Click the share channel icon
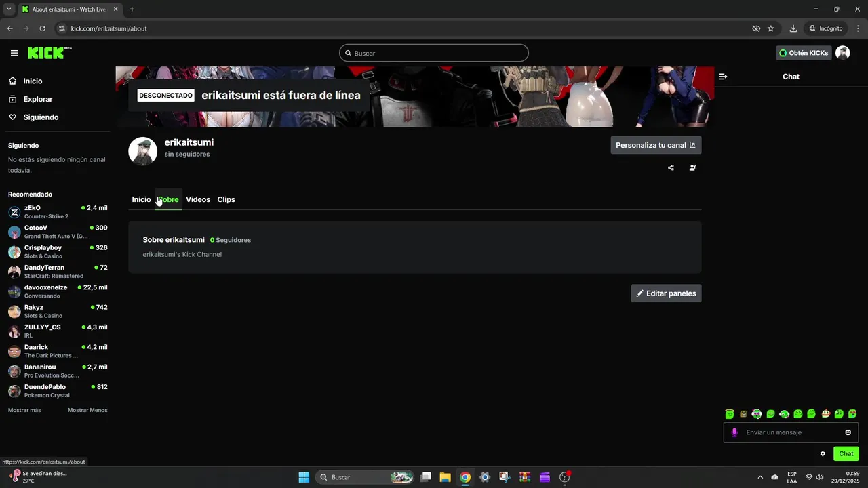This screenshot has height=488, width=868. (671, 167)
